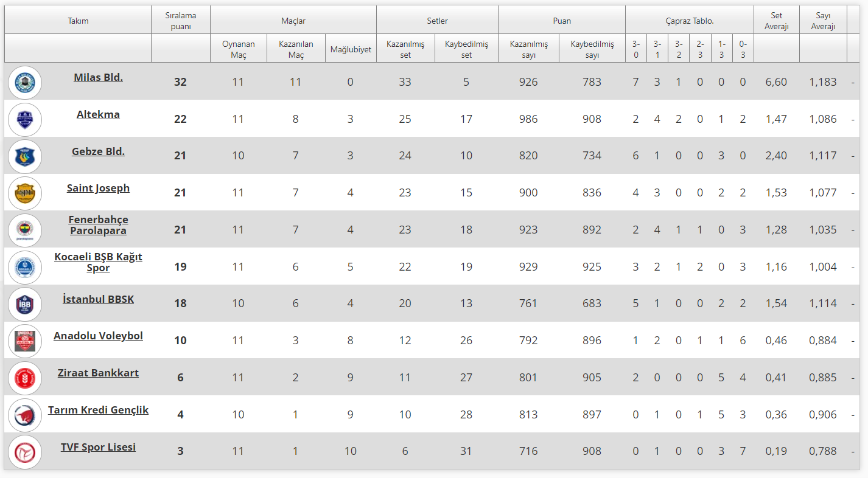Click the Tarım Kredi Gençlik logo

(x=25, y=415)
